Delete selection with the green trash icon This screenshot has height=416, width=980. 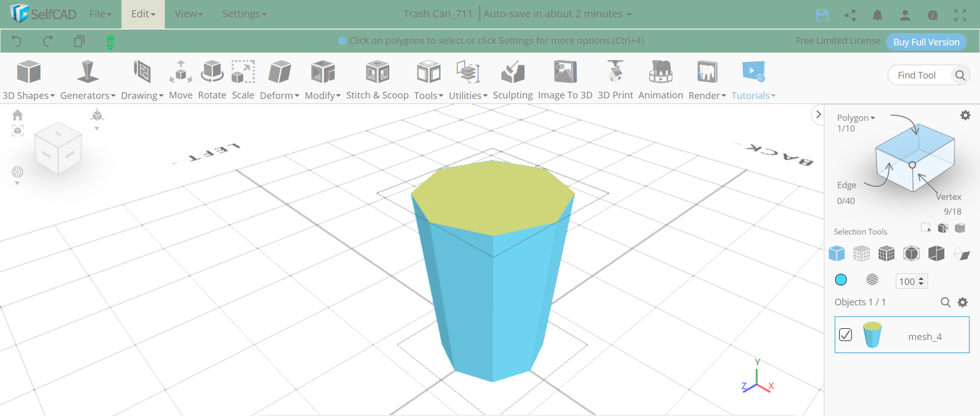[110, 42]
